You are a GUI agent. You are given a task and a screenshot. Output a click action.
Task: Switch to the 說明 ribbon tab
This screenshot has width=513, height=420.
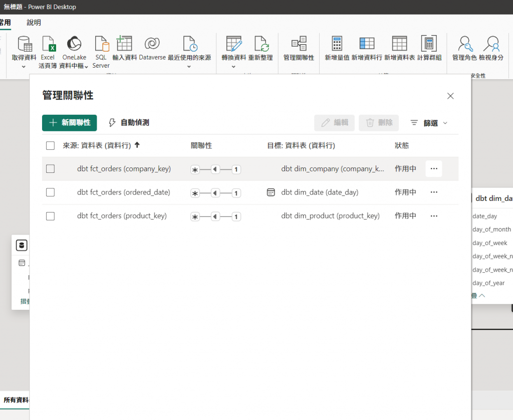[x=34, y=23]
